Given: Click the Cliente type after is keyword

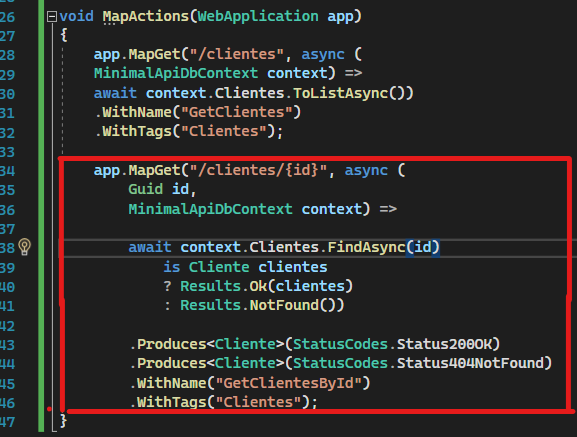Looking at the screenshot, I should coord(219,267).
